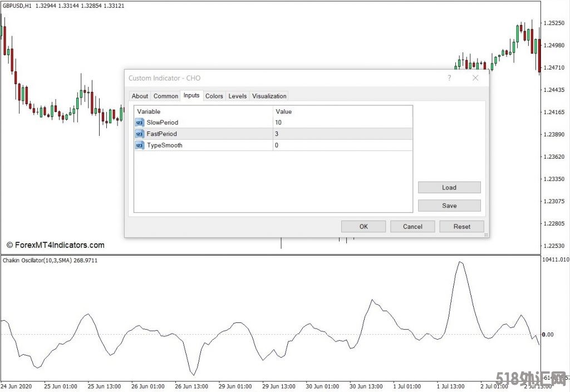This screenshot has width=570, height=392.
Task: Click the Variable column header
Action: (x=203, y=111)
